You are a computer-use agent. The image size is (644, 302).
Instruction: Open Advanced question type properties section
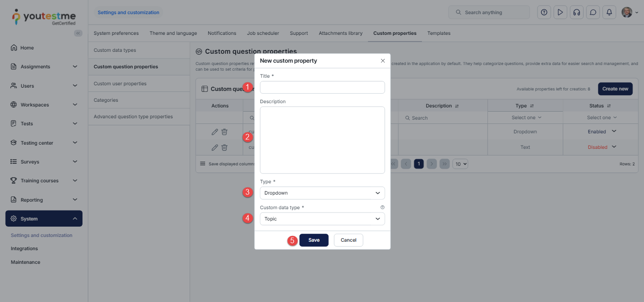tap(139, 116)
